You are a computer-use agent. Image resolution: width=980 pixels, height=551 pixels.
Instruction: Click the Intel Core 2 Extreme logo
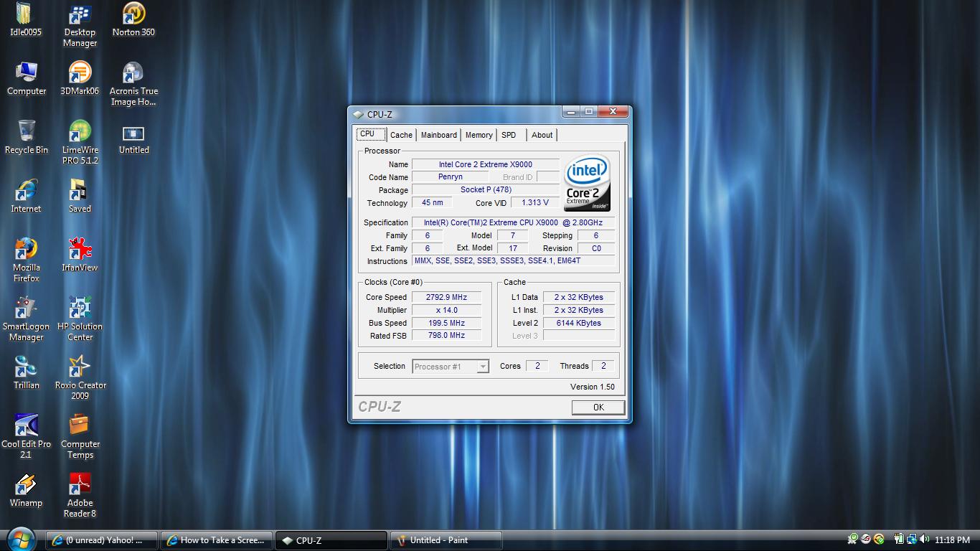pos(587,183)
